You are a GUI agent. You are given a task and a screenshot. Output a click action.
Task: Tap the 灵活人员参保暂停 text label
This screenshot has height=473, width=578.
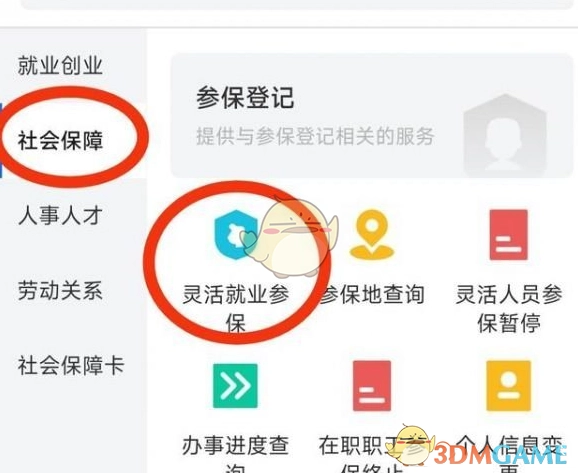tap(509, 309)
